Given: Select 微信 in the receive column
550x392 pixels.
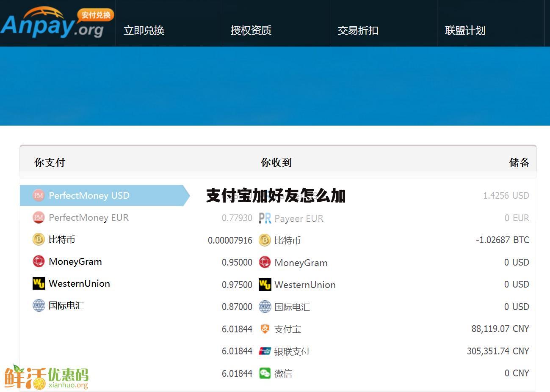Looking at the screenshot, I should (x=283, y=373).
